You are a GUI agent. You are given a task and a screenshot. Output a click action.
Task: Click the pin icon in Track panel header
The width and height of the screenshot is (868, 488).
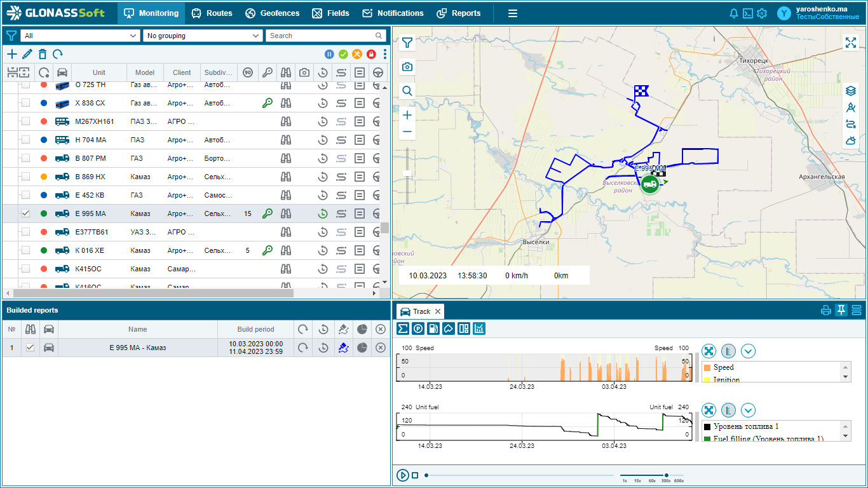tap(841, 310)
